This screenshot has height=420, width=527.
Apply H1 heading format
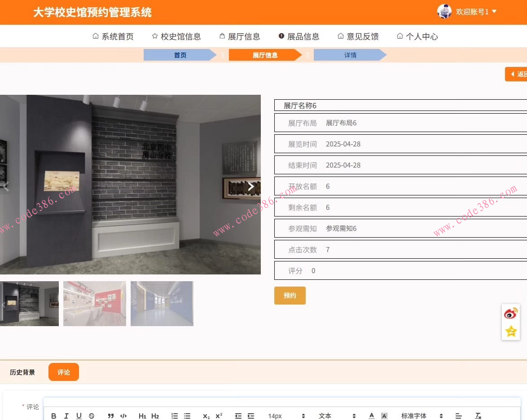coord(142,416)
